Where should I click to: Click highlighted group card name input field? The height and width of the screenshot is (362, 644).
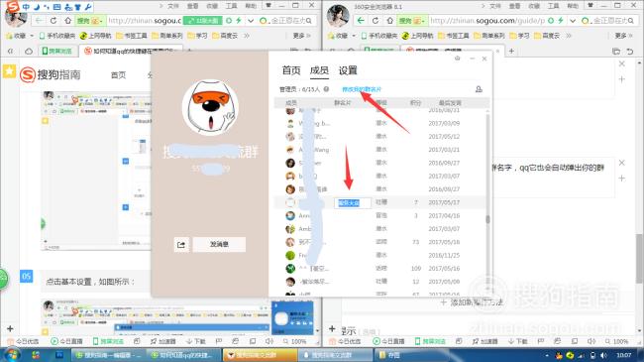353,202
